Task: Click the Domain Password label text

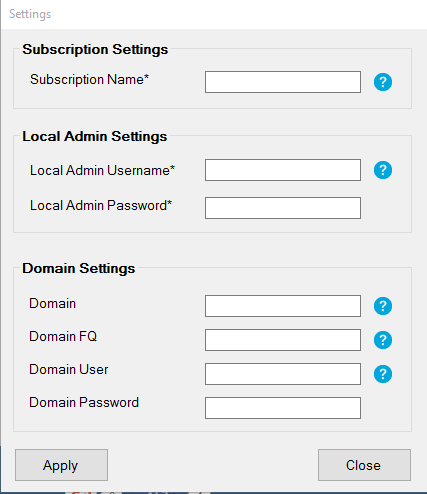Action: click(x=84, y=402)
